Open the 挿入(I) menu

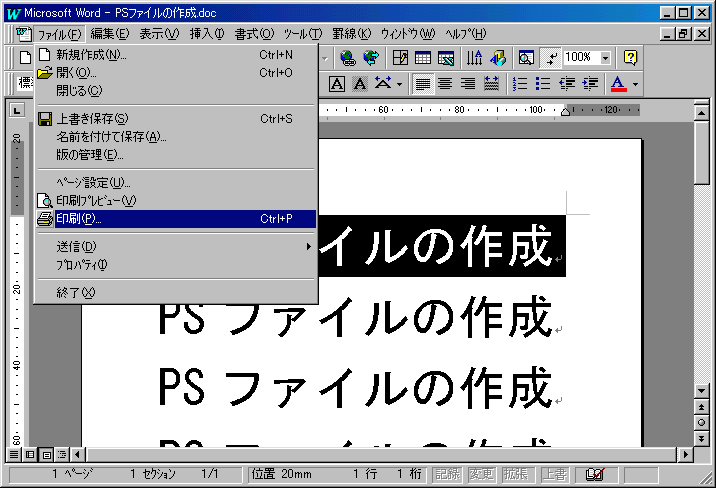pos(207,34)
